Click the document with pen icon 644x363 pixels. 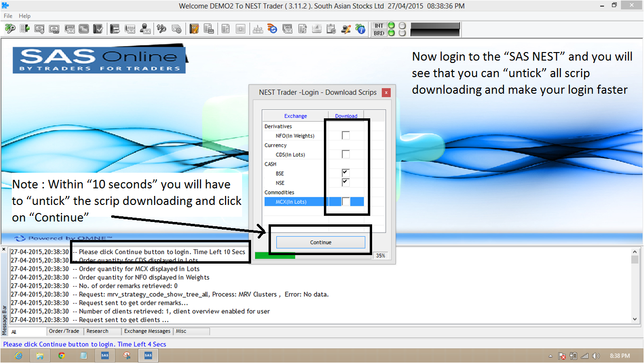[302, 29]
